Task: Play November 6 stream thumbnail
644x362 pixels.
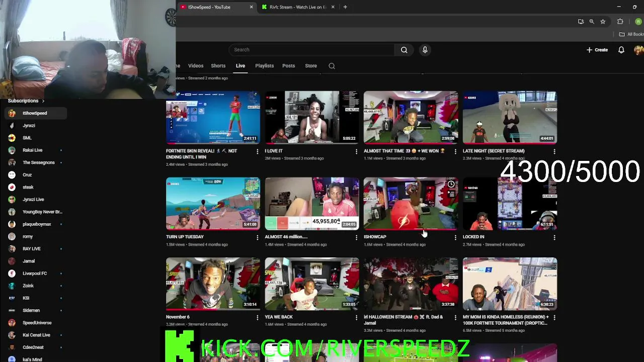Action: tap(213, 284)
